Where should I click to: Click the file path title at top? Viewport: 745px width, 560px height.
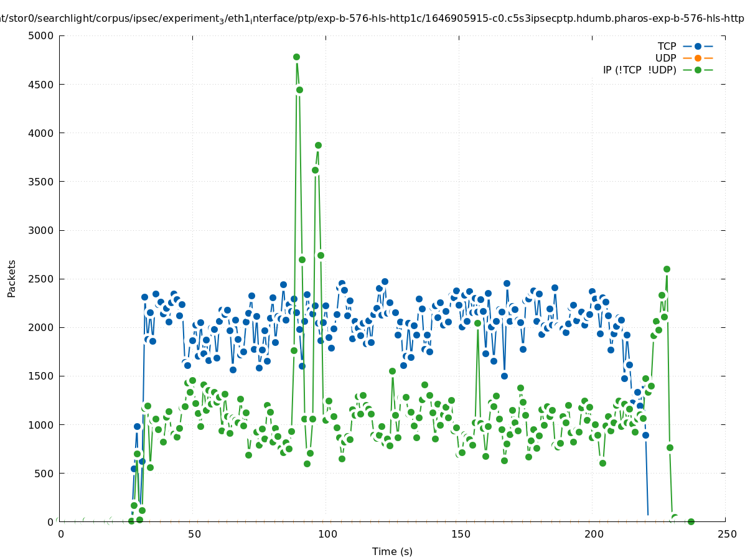pos(372,18)
